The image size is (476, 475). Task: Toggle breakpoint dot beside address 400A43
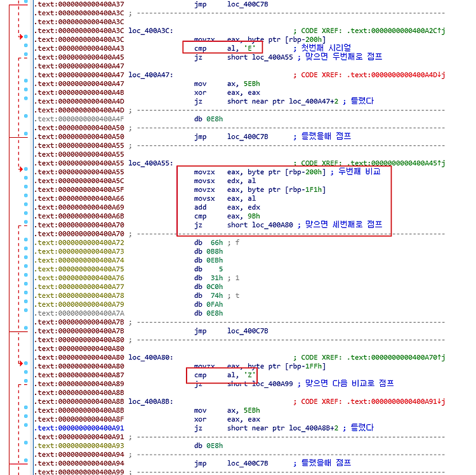[26, 45]
